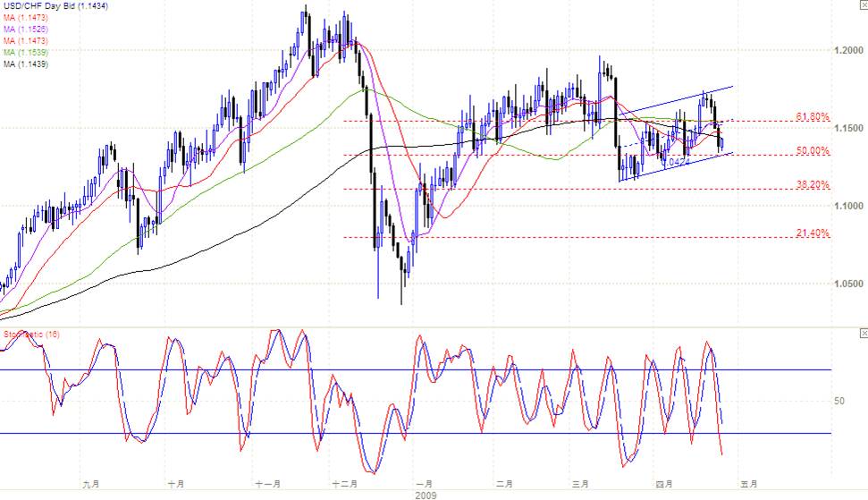Viewport: 868px width, 500px height.
Task: Select the 38.20% Fibonacci level label
Action: pos(813,184)
